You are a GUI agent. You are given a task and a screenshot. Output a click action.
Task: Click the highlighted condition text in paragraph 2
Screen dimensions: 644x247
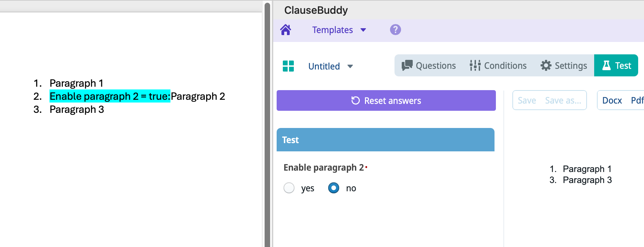click(x=110, y=96)
